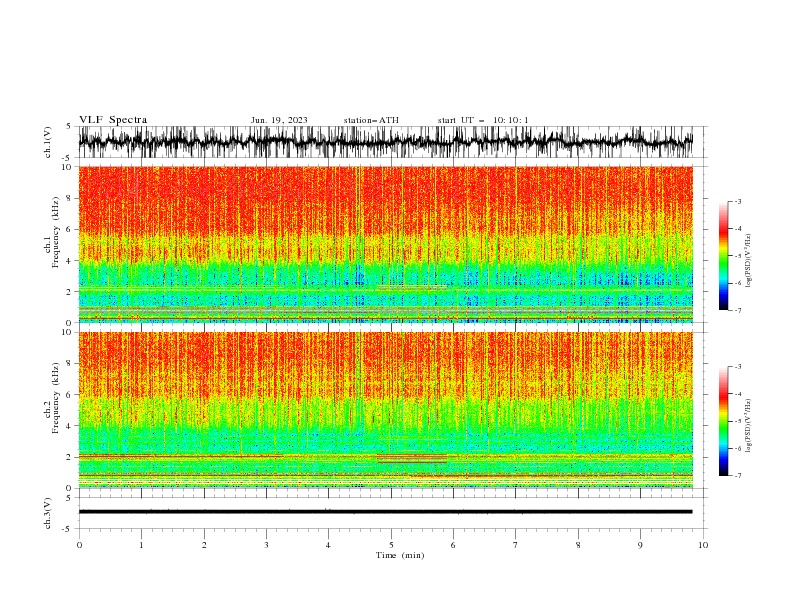Click the "-3" tick on the ch.1 color bar
This screenshot has width=792, height=612.
738,201
